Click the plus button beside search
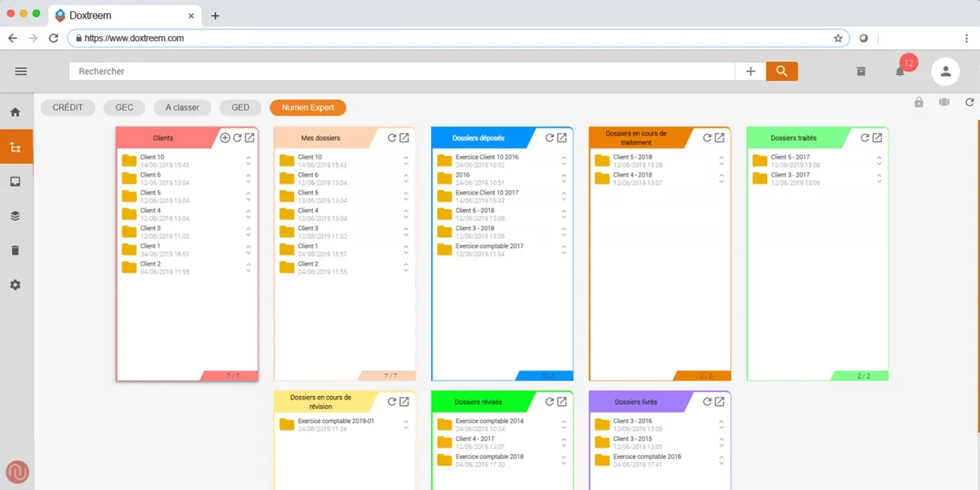The height and width of the screenshot is (490, 980). (751, 72)
